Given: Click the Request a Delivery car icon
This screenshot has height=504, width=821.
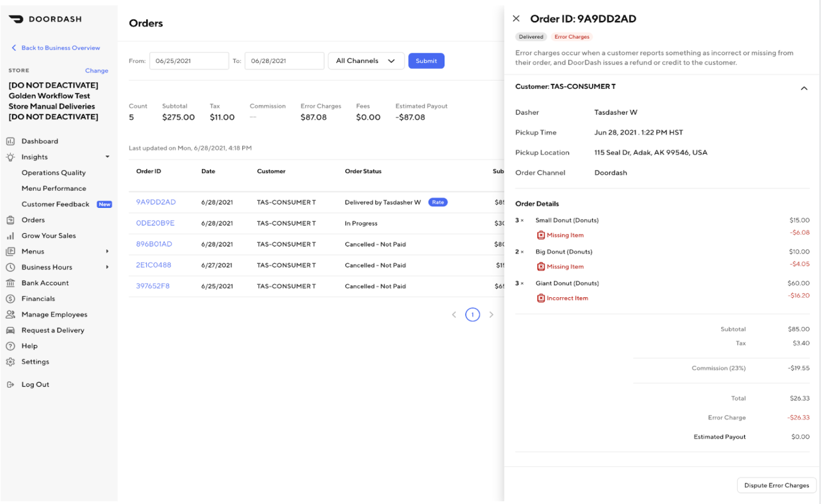Looking at the screenshot, I should 10,330.
